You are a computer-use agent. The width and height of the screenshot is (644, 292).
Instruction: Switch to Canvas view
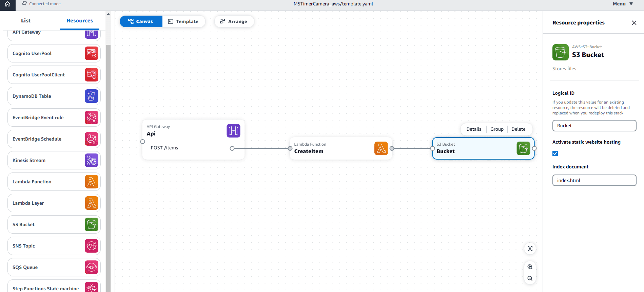pyautogui.click(x=141, y=21)
